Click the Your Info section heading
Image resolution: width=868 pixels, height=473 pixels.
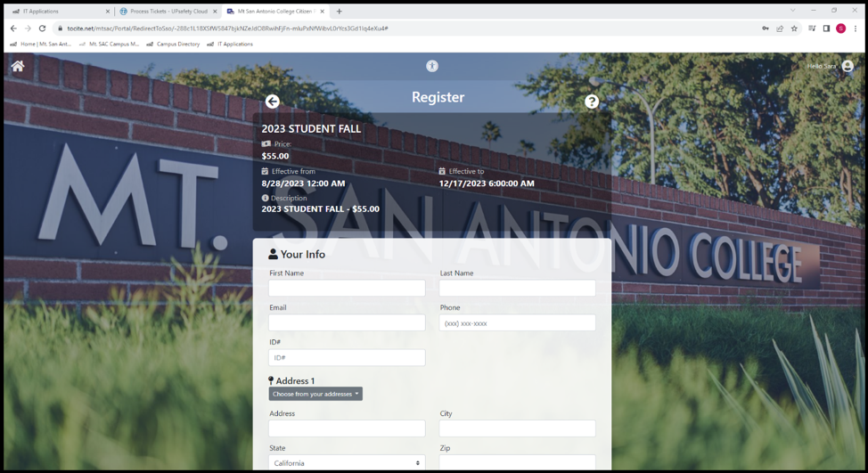coord(297,254)
